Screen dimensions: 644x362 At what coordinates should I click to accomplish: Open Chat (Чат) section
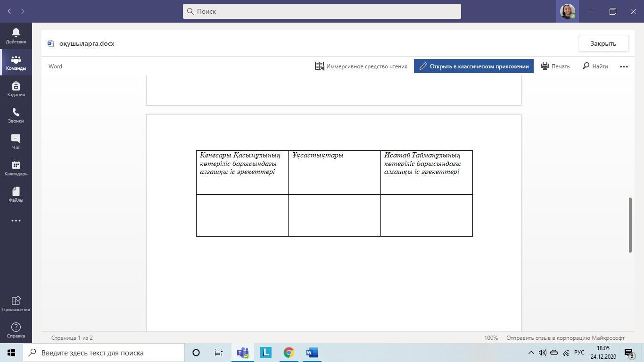[16, 142]
